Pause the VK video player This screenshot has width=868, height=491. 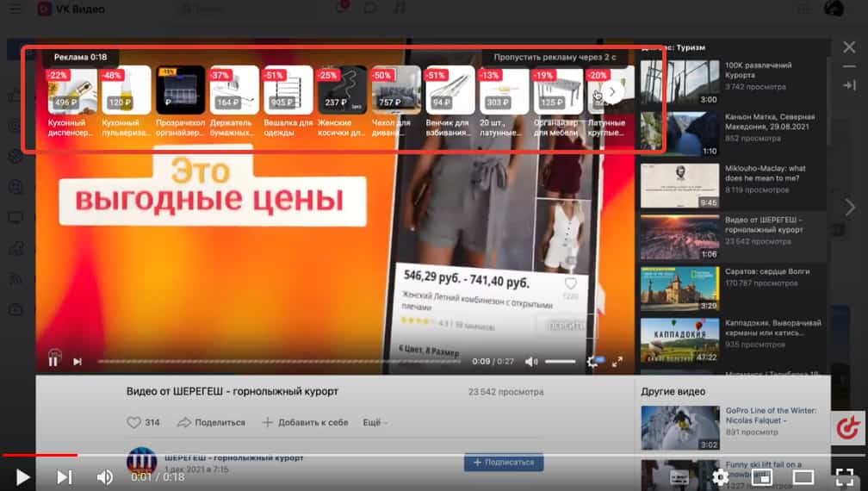pos(53,361)
